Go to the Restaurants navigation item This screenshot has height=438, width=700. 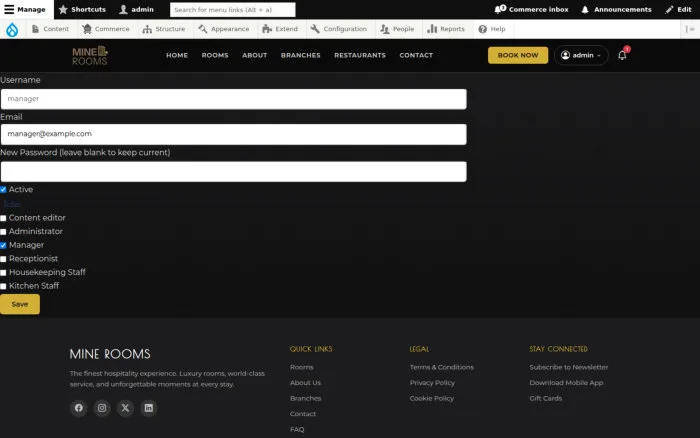pos(360,55)
